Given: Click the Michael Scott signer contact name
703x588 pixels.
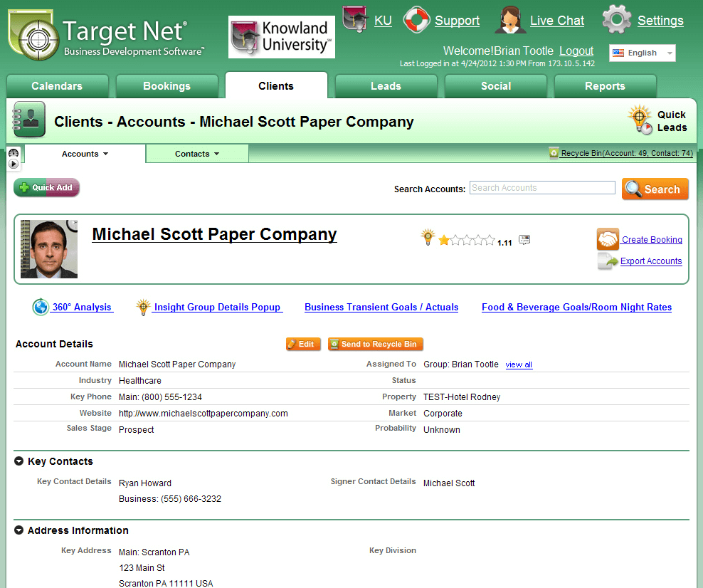Looking at the screenshot, I should tap(449, 483).
